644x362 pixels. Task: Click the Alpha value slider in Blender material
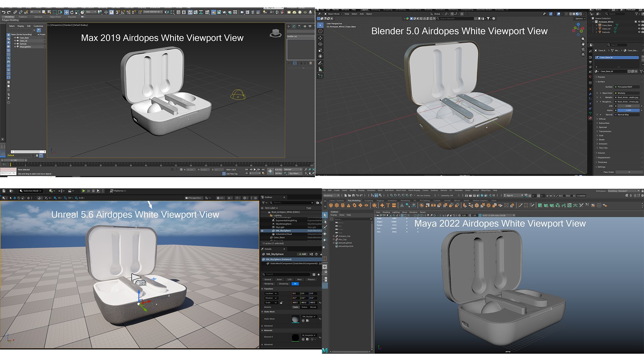(x=628, y=110)
